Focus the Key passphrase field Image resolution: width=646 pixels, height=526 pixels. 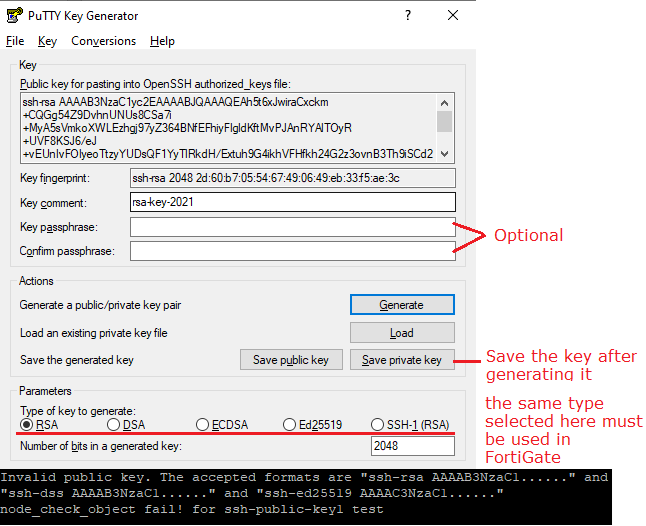293,227
